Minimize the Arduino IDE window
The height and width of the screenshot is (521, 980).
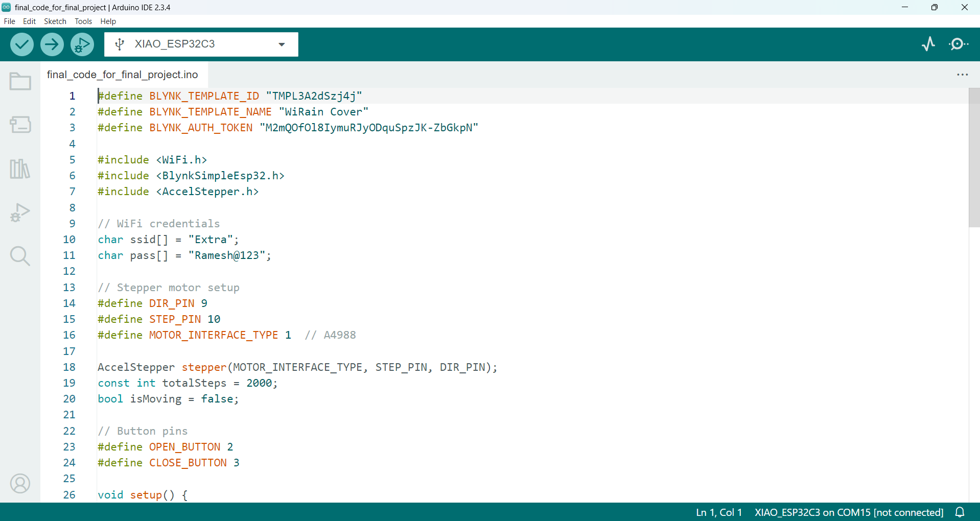(x=905, y=7)
